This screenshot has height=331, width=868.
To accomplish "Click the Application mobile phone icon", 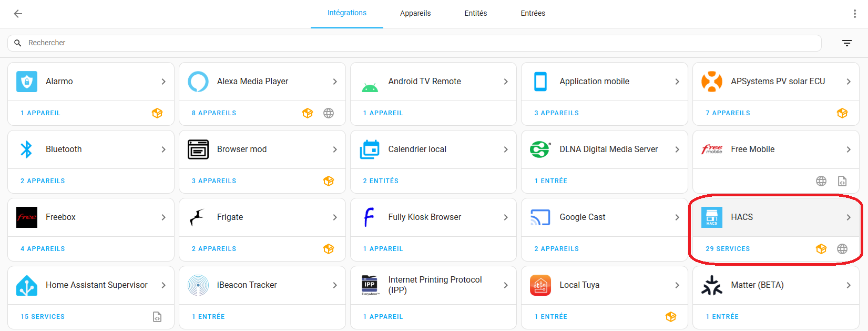I will point(540,82).
